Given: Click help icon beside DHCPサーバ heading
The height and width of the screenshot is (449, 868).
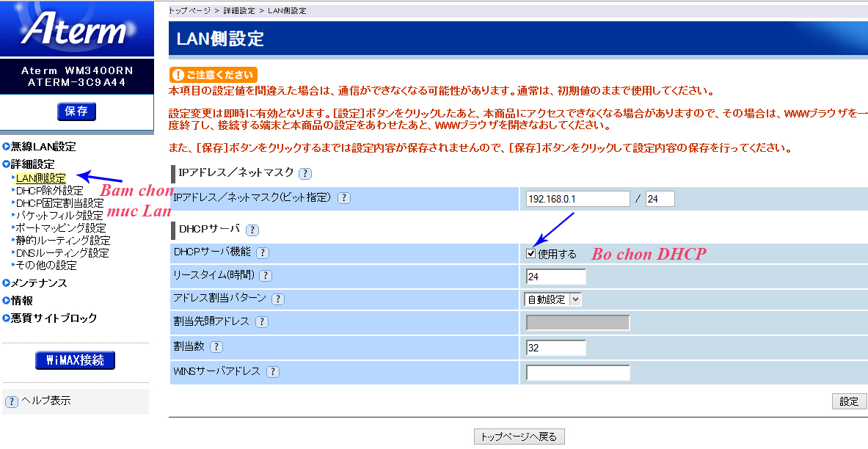Looking at the screenshot, I should (x=252, y=230).
